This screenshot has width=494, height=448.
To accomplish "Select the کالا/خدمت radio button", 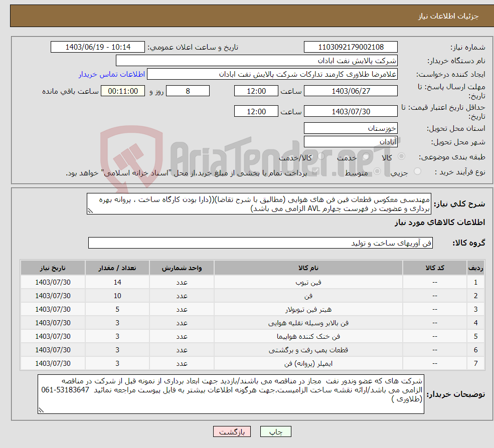I will coord(321,156).
